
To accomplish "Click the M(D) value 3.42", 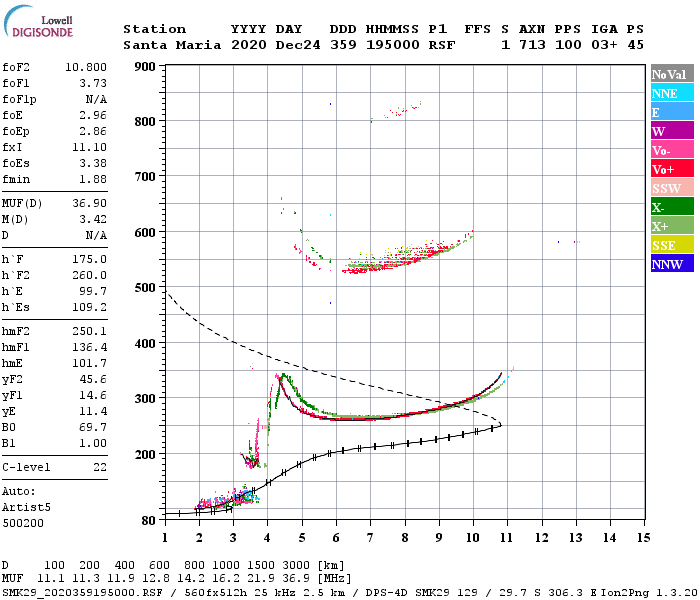I will 93,219.
